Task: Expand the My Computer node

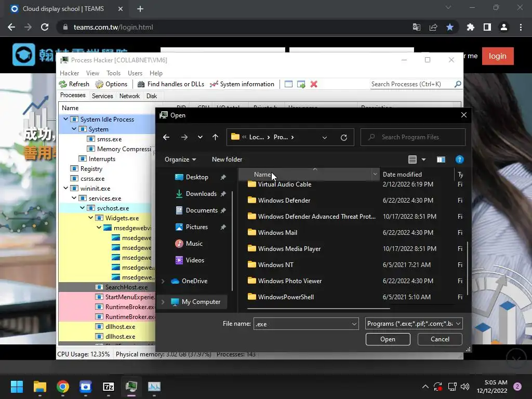Action: (163, 302)
